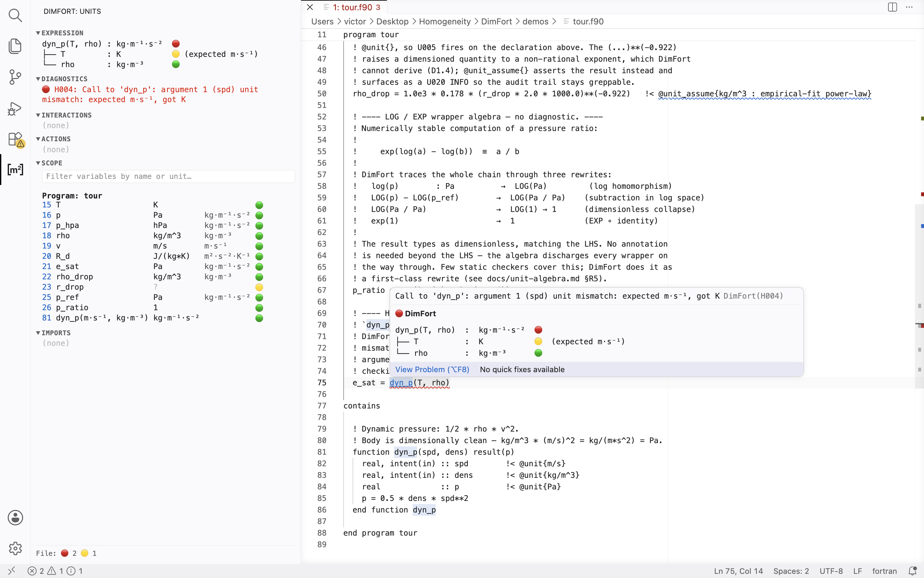Open the Manage settings gear
Viewport: 924px width, 578px height.
(15, 548)
